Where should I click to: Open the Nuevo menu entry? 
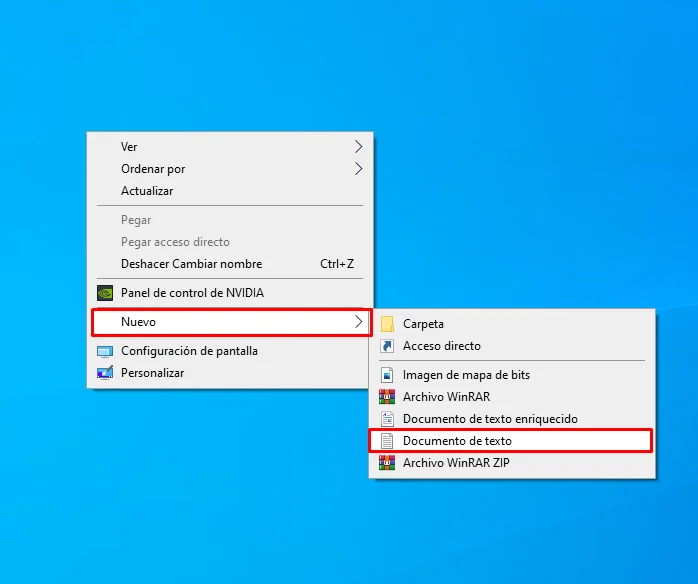231,322
